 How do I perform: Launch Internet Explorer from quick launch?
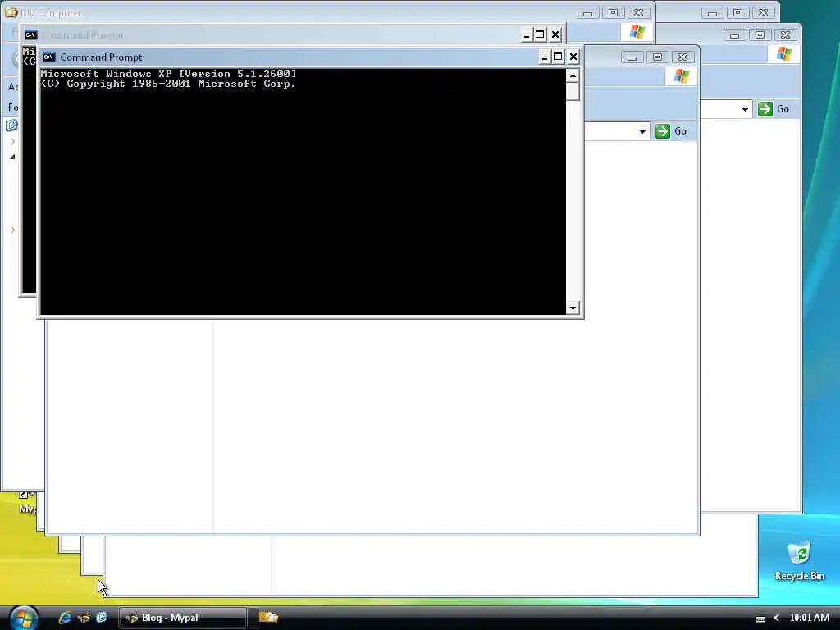click(65, 618)
